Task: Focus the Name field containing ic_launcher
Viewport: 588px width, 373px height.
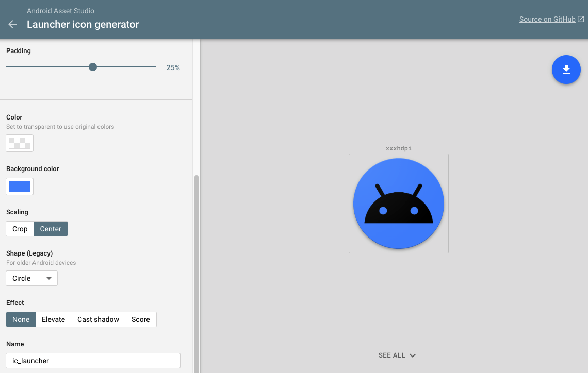Action: pos(93,361)
